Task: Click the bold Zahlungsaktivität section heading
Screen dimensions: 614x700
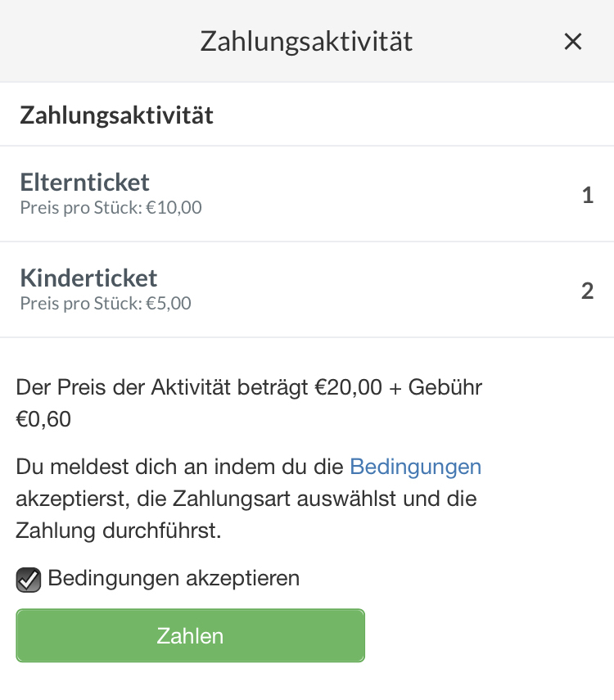Action: click(x=116, y=115)
